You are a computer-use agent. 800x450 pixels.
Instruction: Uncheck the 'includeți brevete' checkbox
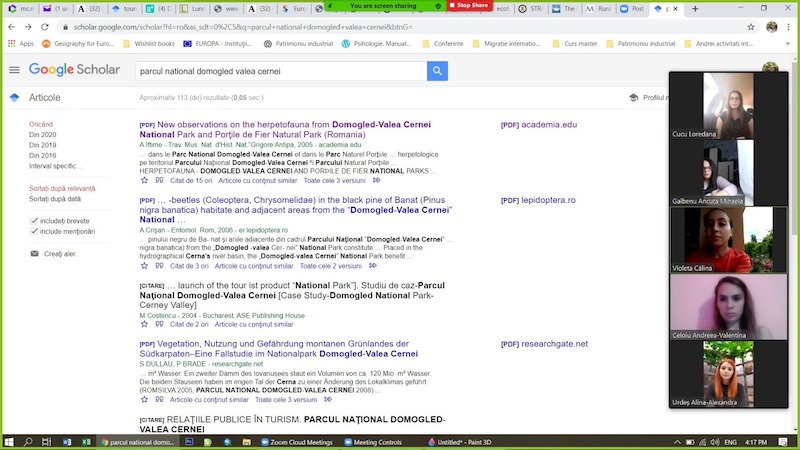click(35, 220)
